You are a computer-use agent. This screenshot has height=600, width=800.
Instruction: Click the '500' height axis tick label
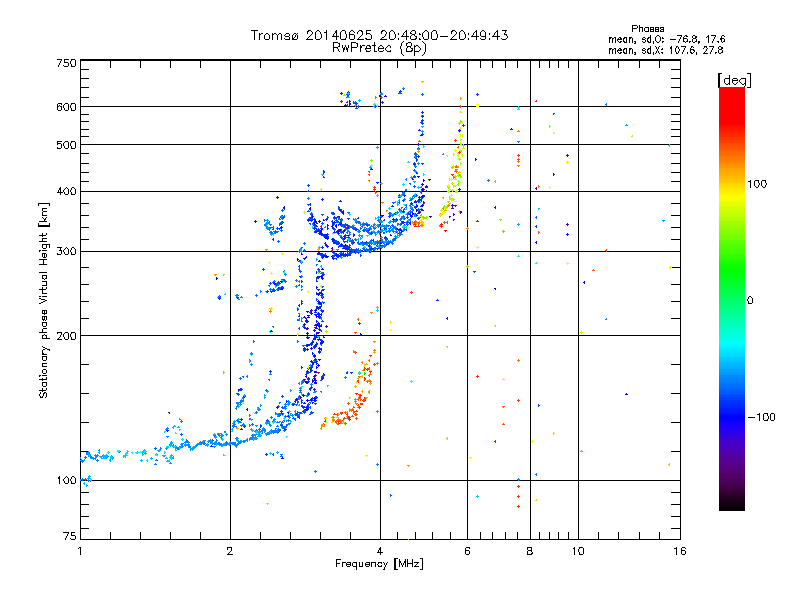[x=66, y=145]
